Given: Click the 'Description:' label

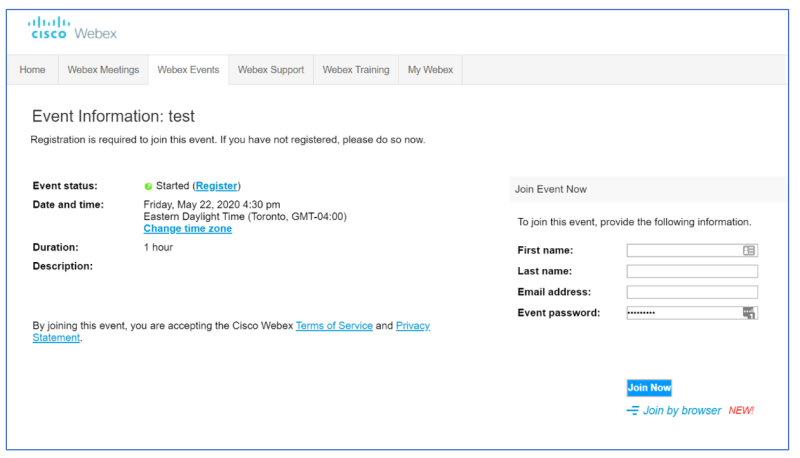Looking at the screenshot, I should 63,266.
